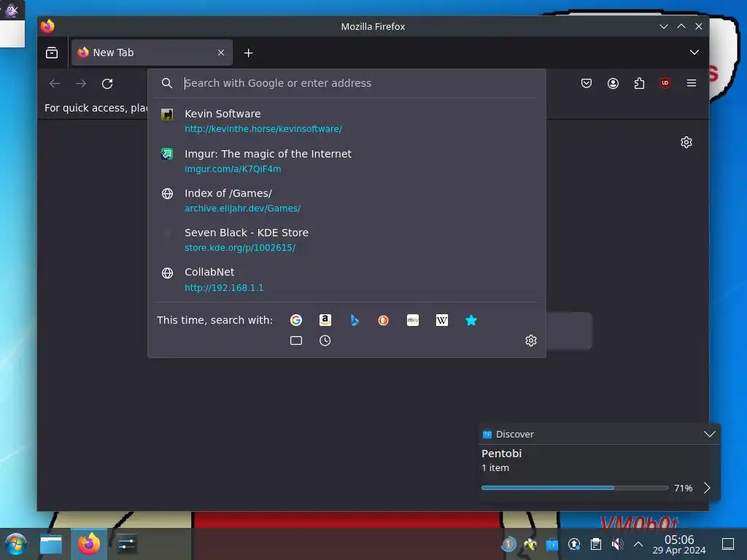The width and height of the screenshot is (747, 560).
Task: Open clock showing 05:06
Action: (679, 544)
